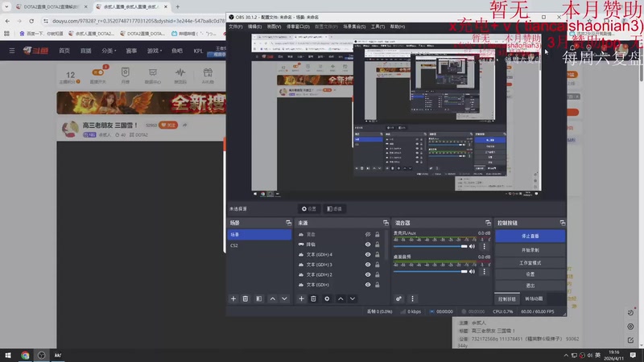Remove selected source with trash icon
Image resolution: width=644 pixels, height=362 pixels.
click(313, 298)
